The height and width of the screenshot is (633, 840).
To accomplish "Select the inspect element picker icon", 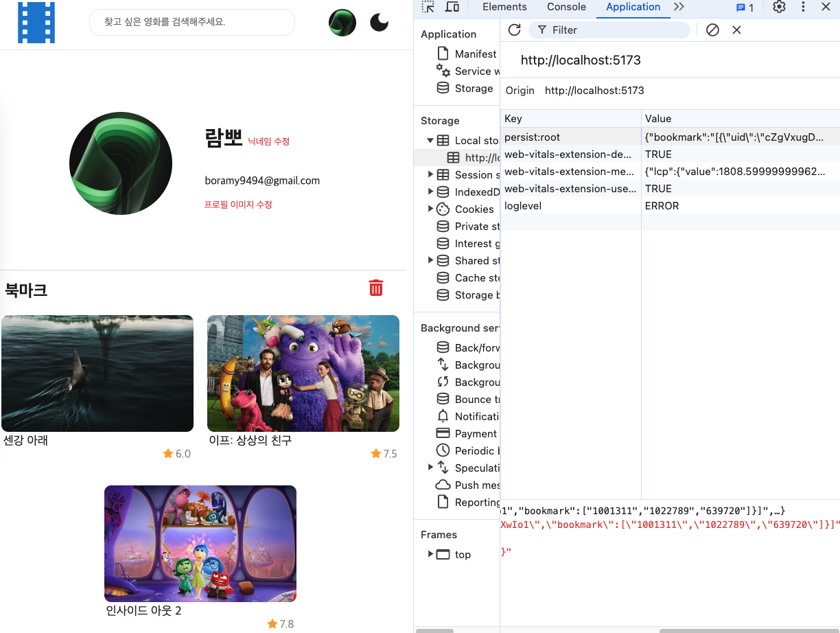I will (428, 7).
